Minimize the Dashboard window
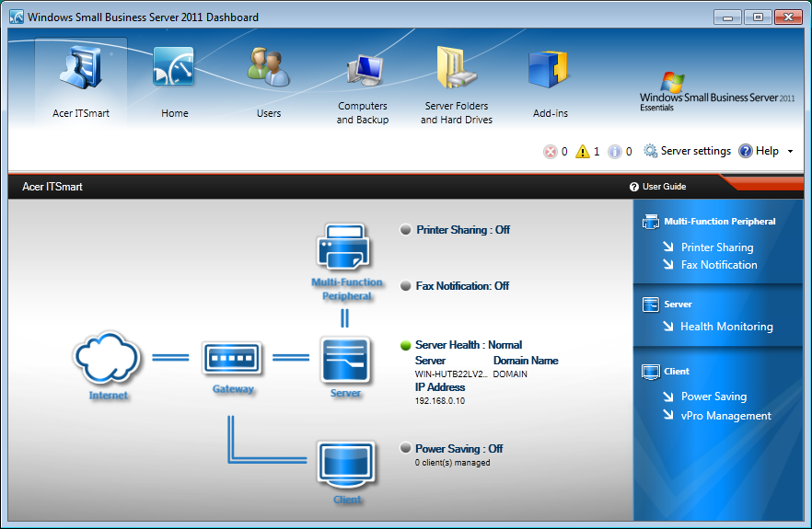The width and height of the screenshot is (812, 529). [x=727, y=17]
